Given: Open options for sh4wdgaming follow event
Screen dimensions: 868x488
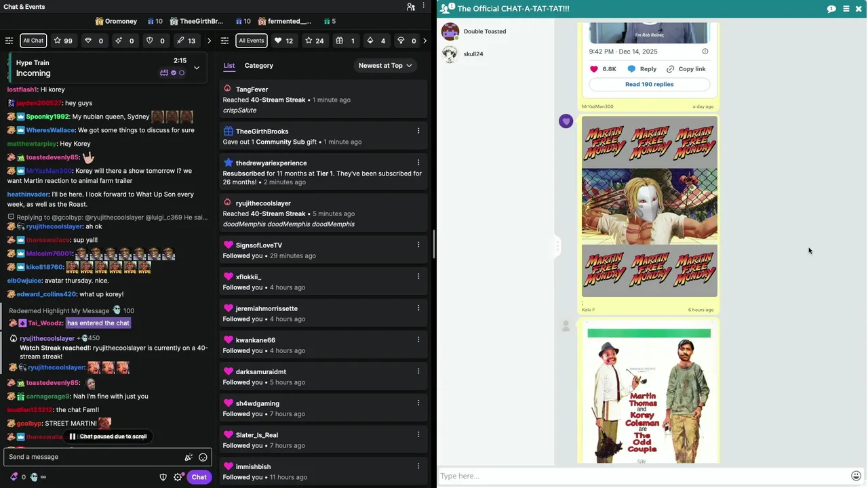Looking at the screenshot, I should (x=418, y=403).
